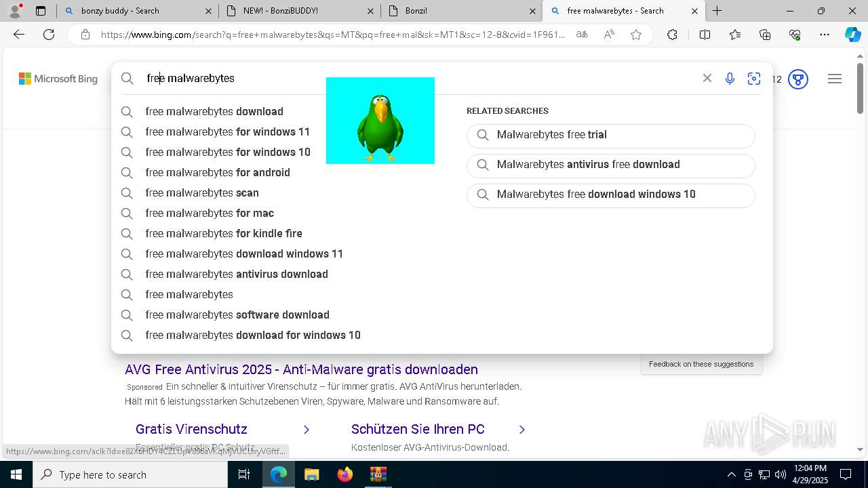
Task: Switch to the 'Bonzi!' tab
Action: 461,11
